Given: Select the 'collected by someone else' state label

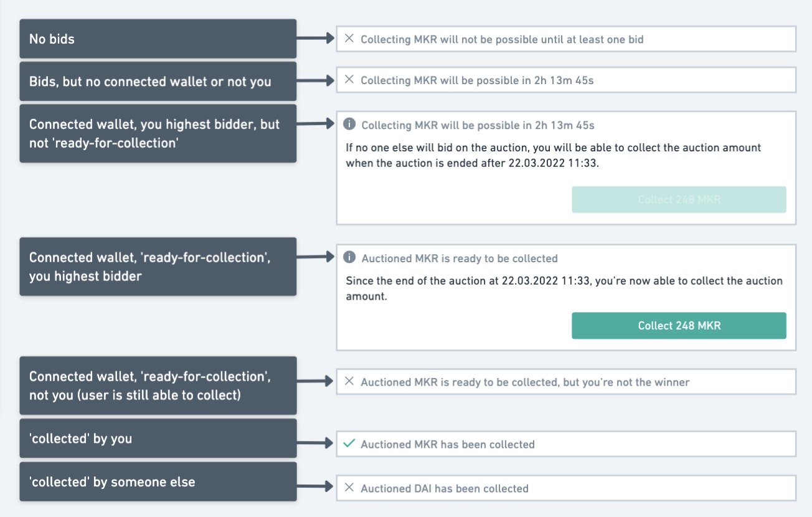Looking at the screenshot, I should coord(158,481).
